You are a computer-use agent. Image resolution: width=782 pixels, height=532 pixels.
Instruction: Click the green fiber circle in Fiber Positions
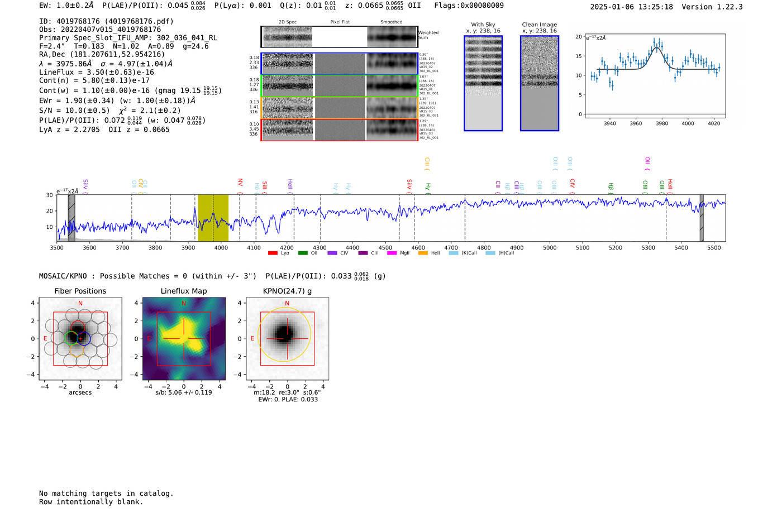pyautogui.click(x=71, y=338)
